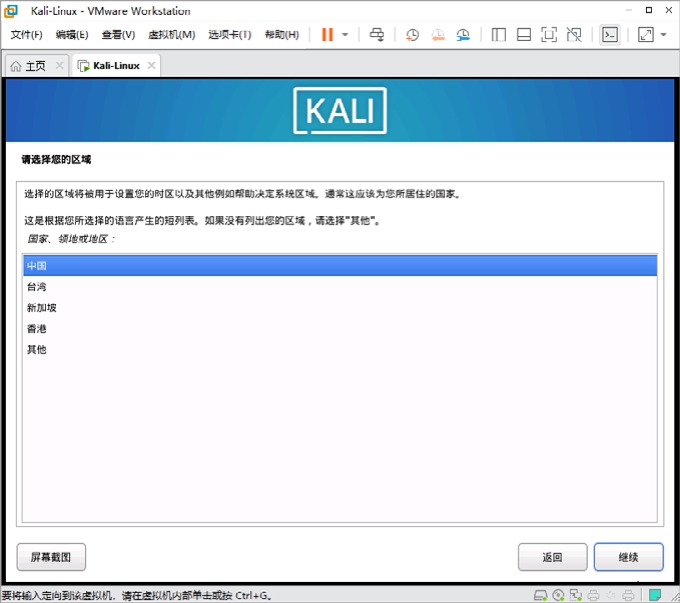Open the snapshot manager icon
The width and height of the screenshot is (680, 603).
click(463, 35)
